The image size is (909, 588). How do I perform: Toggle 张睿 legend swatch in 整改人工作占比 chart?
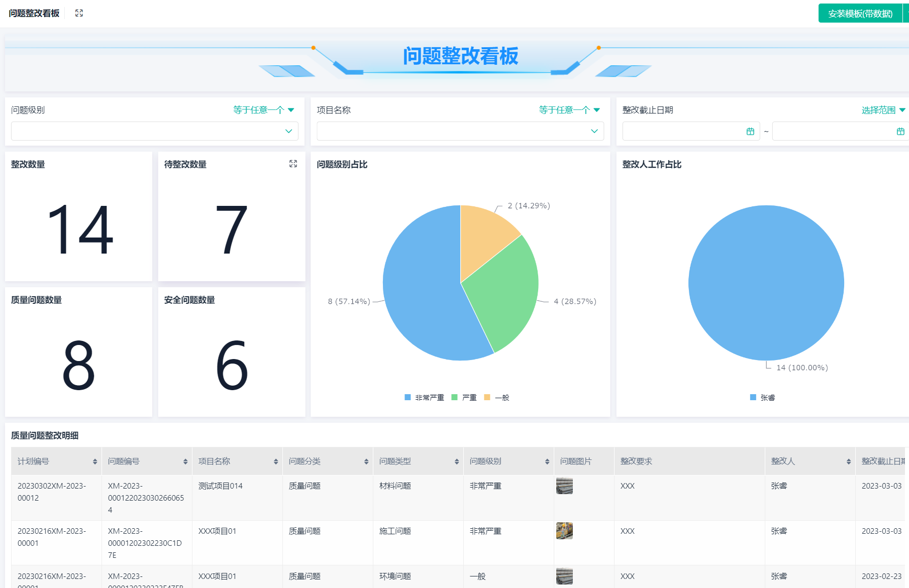[753, 397]
